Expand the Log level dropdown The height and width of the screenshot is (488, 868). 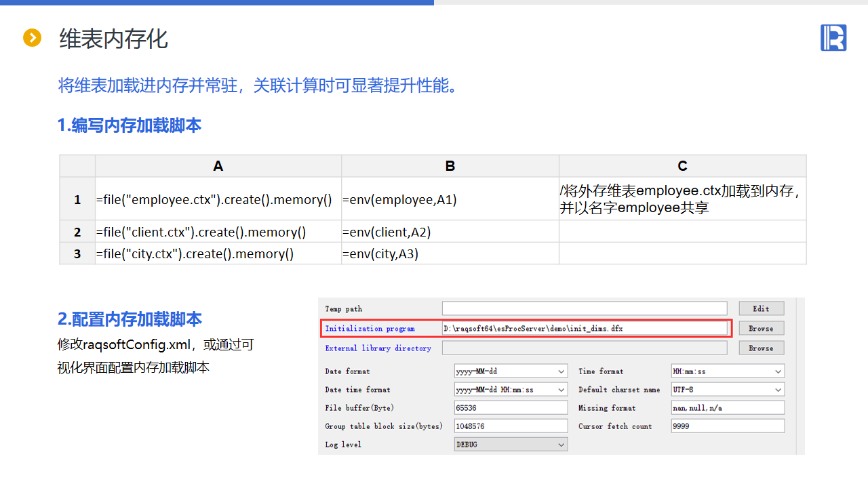[x=511, y=445]
